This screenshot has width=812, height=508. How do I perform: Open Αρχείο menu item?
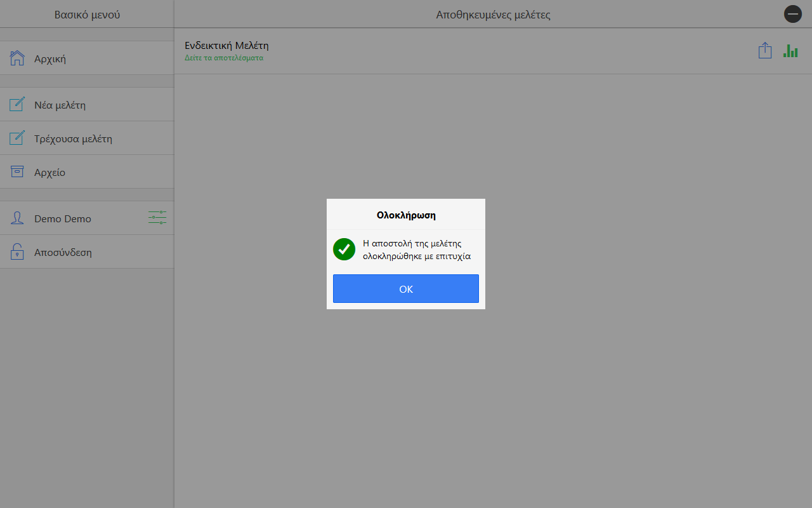(87, 172)
